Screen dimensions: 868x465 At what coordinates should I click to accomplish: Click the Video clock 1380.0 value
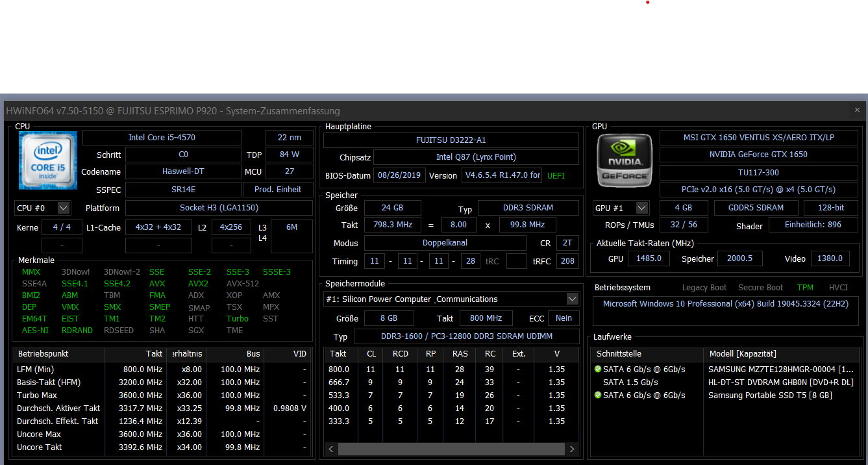click(x=830, y=258)
